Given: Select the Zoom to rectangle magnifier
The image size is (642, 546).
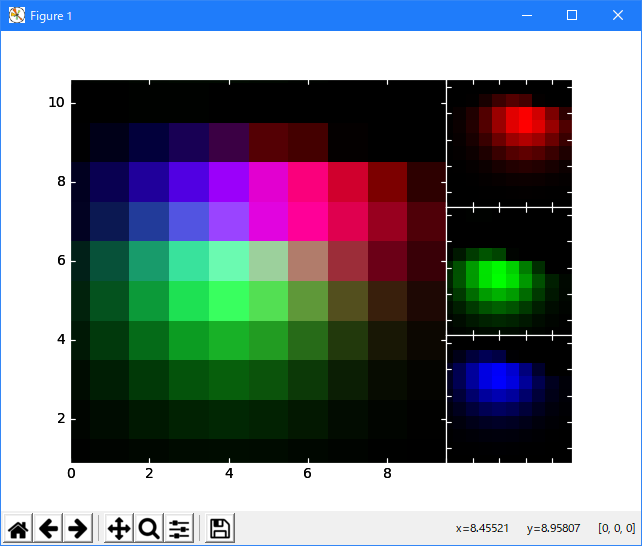Looking at the screenshot, I should (x=149, y=529).
